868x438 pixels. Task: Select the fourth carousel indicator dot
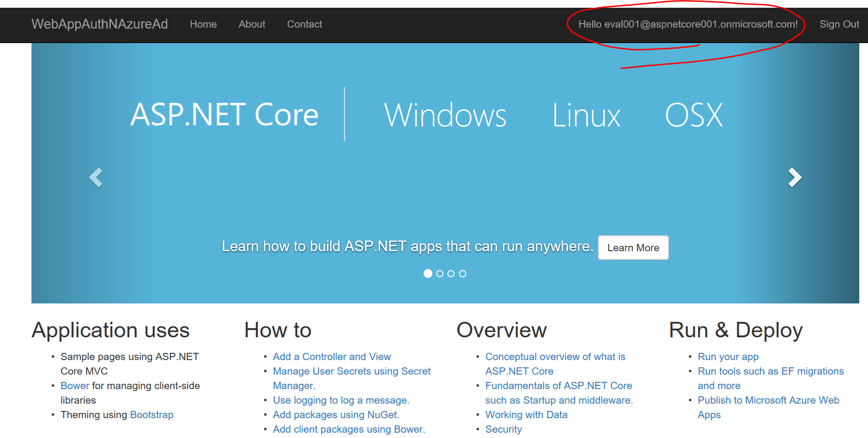click(463, 273)
